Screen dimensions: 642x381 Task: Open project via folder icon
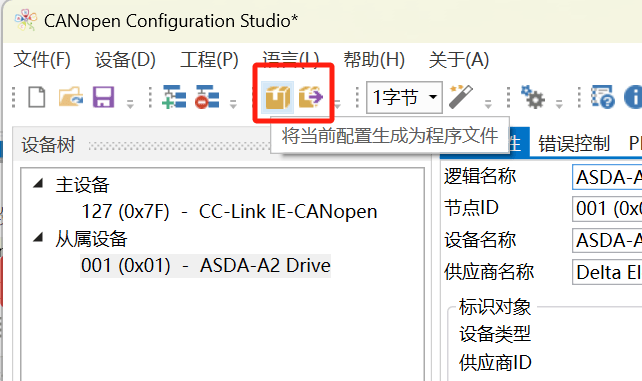70,97
